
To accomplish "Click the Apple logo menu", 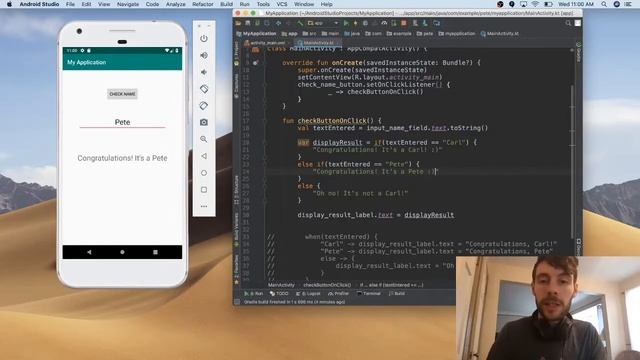I will tap(9, 4).
